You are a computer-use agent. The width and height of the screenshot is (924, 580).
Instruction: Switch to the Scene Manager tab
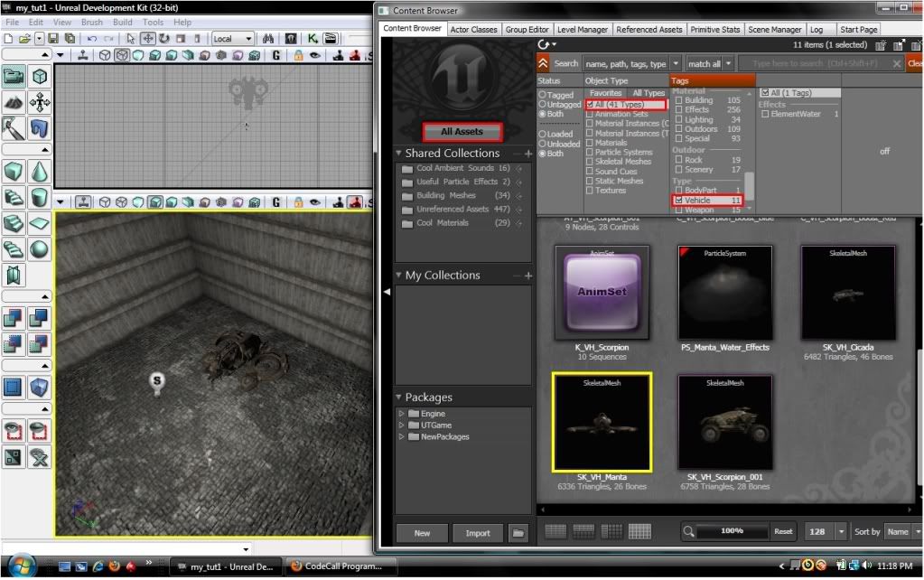(x=774, y=30)
